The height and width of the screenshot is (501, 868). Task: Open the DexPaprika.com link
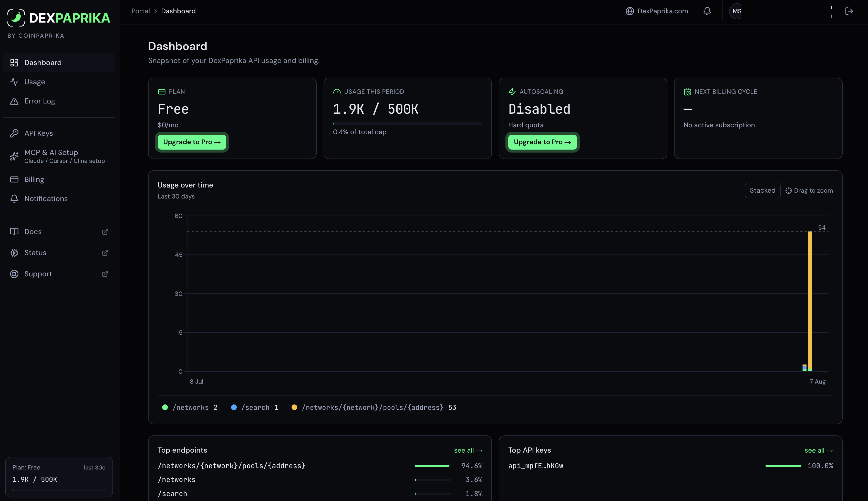(657, 11)
